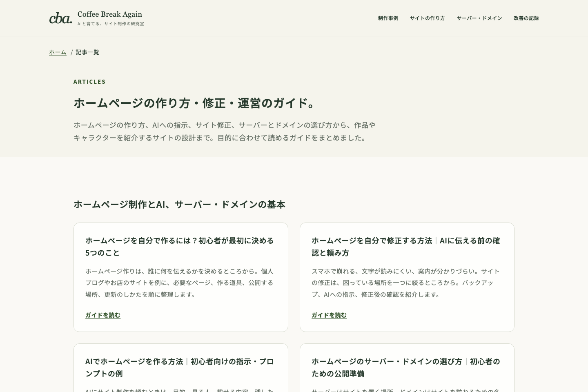Go to サイトの作り方 in the navigation
The image size is (588, 392).
[x=428, y=18]
